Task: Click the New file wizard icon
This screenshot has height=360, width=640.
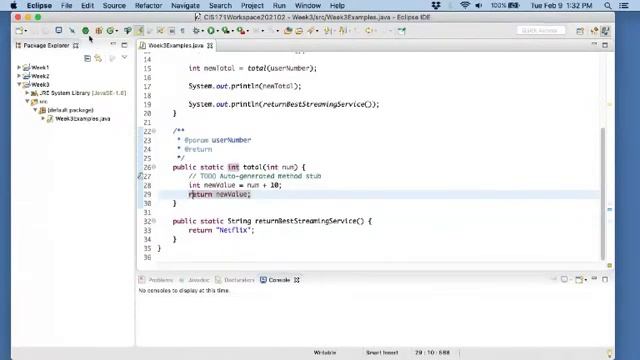Action: [x=19, y=31]
